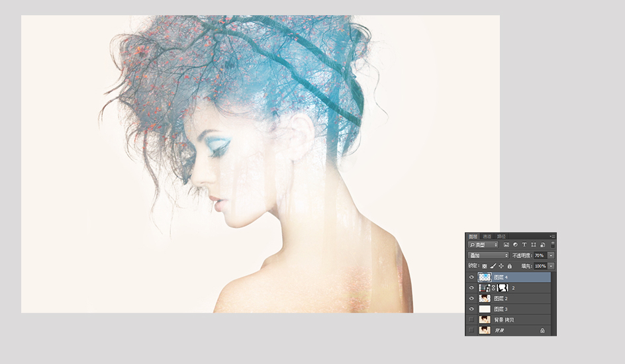The image size is (625, 364).
Task: Click the 锁定 label
Action: click(473, 265)
